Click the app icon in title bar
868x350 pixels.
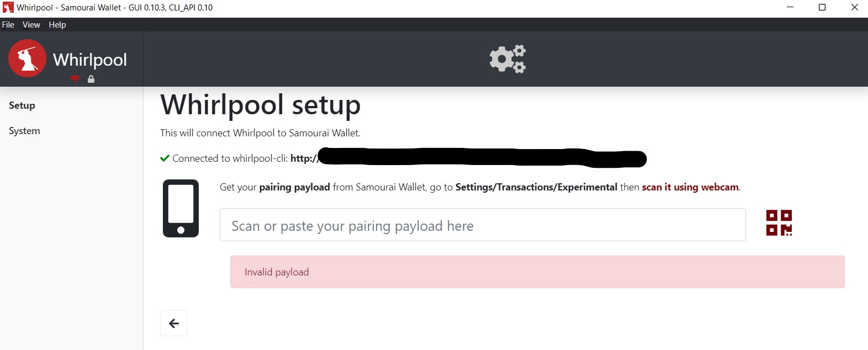click(8, 8)
